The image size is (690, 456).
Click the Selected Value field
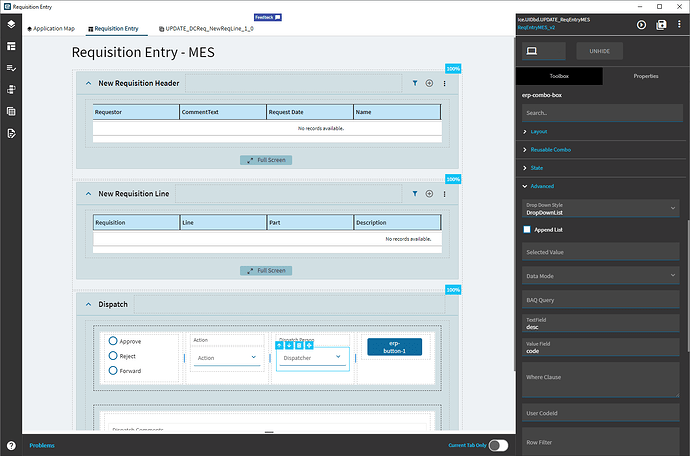click(x=601, y=252)
